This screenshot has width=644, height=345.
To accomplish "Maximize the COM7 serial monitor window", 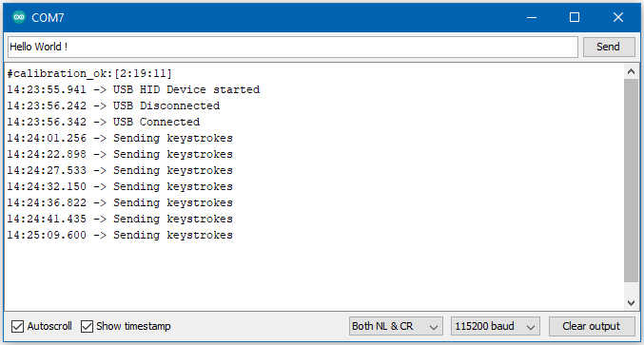I will pos(575,17).
